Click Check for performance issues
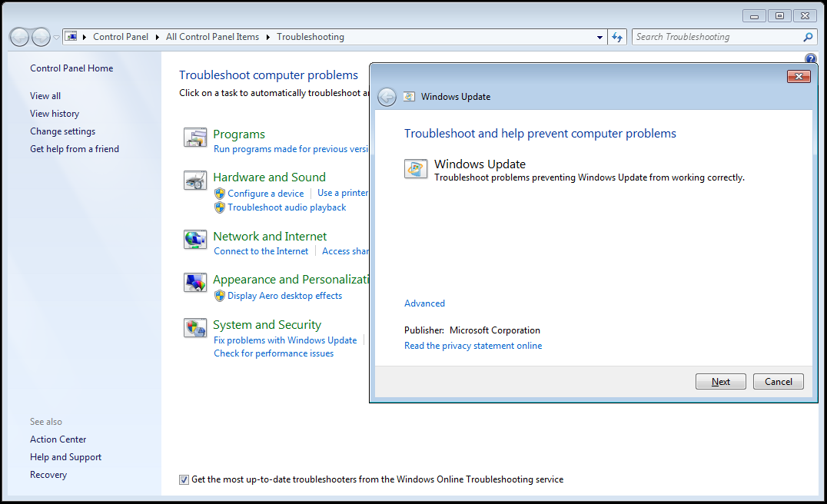The width and height of the screenshot is (827, 504). (274, 353)
